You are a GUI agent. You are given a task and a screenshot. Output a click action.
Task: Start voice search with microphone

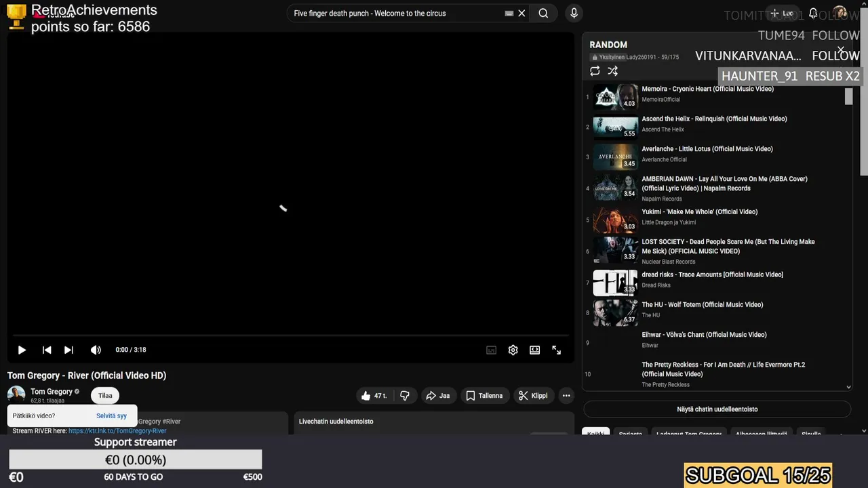(x=574, y=13)
